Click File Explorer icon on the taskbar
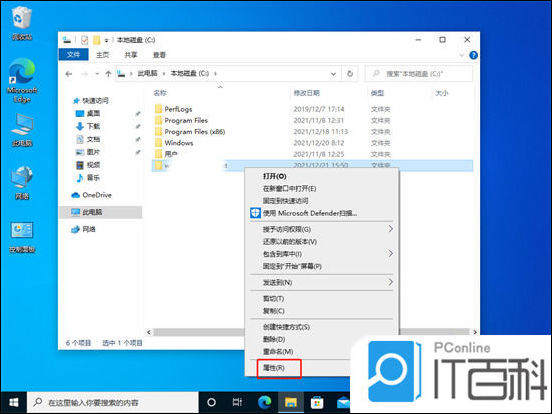 (291, 402)
